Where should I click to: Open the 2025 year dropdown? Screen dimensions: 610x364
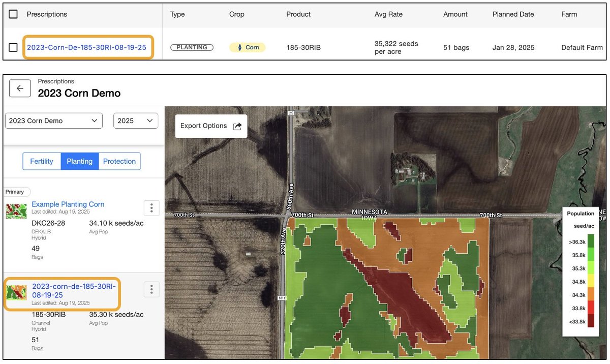pos(135,120)
